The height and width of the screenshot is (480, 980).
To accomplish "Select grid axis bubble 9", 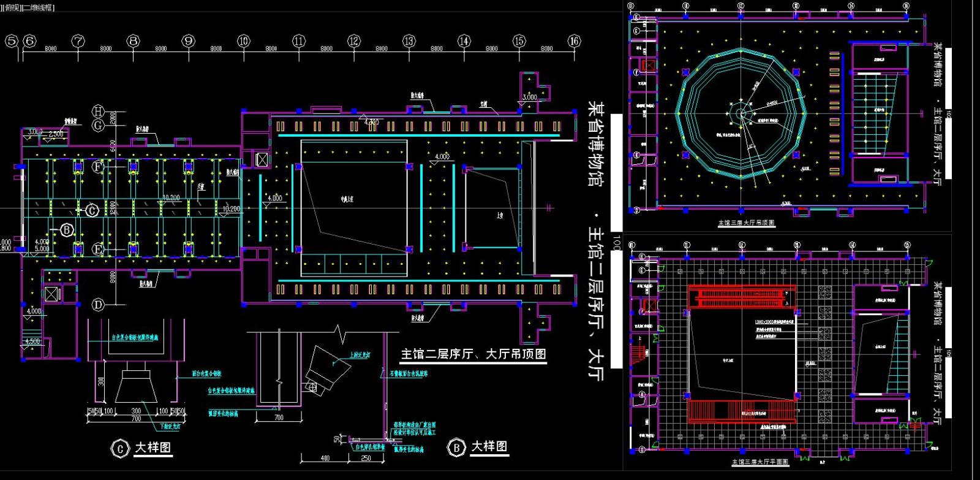I will coord(189,41).
